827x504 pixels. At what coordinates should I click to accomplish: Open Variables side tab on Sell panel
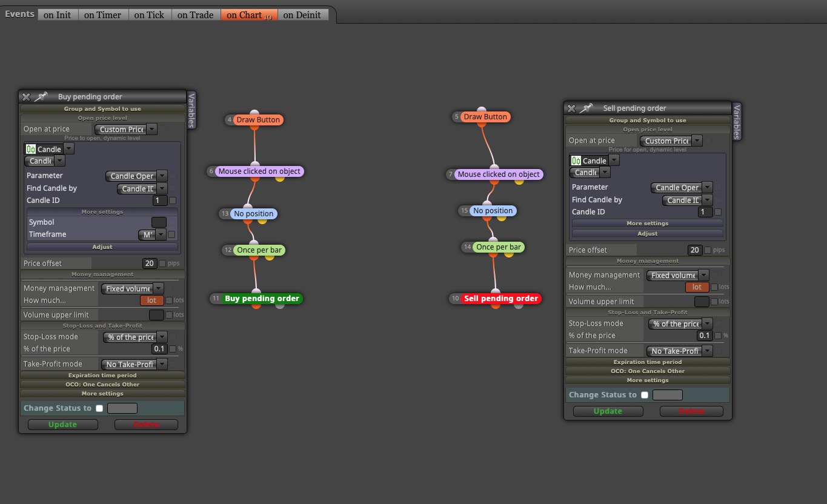(x=737, y=121)
